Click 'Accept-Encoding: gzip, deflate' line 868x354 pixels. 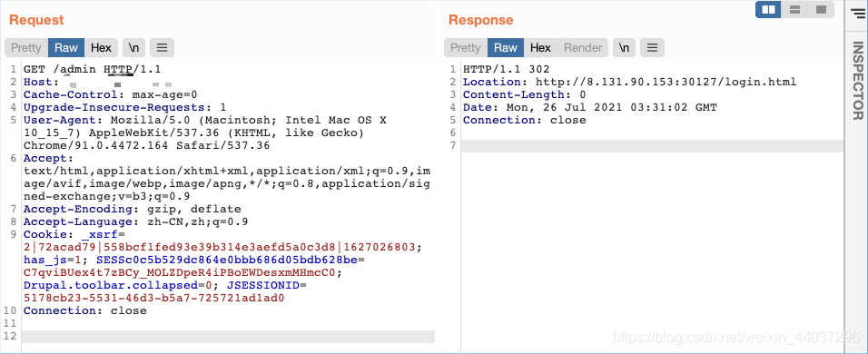tap(133, 209)
